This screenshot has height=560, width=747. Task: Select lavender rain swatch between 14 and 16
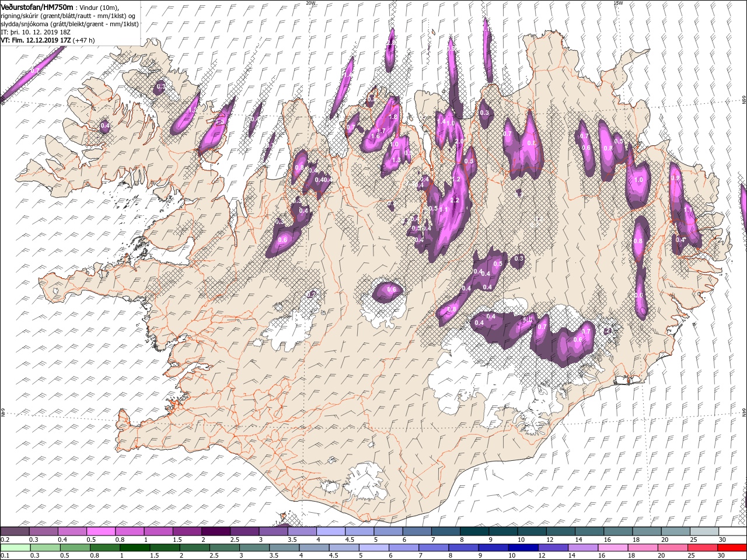tap(583, 548)
